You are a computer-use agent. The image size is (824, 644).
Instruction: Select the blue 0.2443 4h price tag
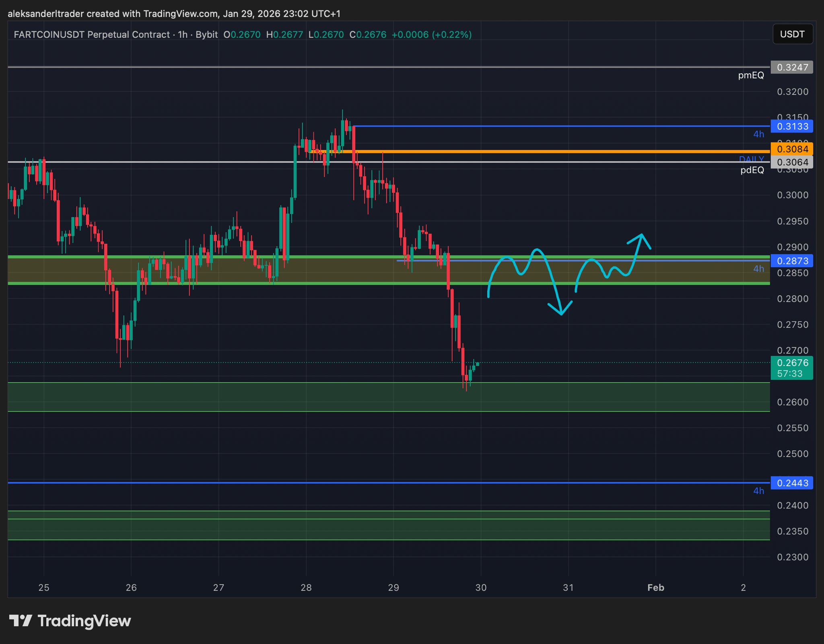point(792,483)
